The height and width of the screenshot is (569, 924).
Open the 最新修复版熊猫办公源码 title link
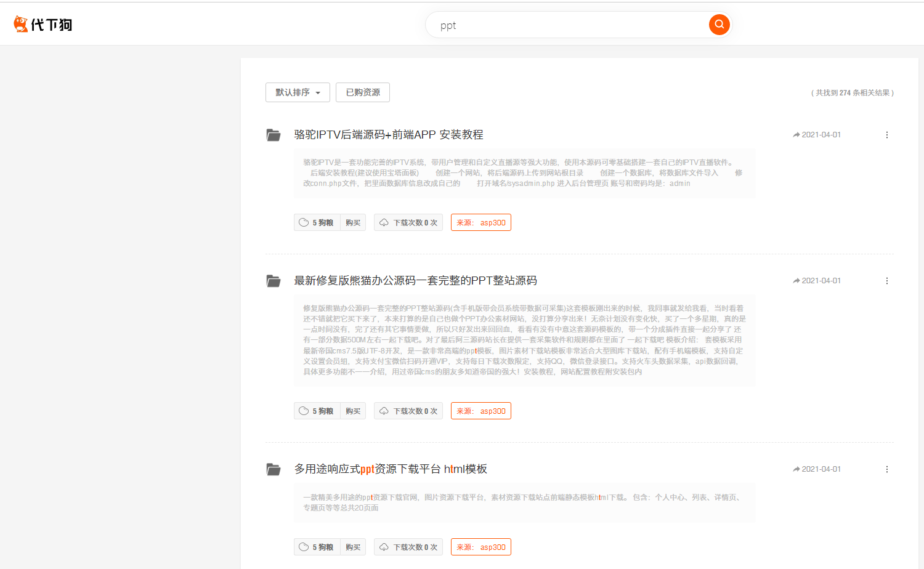tap(415, 281)
